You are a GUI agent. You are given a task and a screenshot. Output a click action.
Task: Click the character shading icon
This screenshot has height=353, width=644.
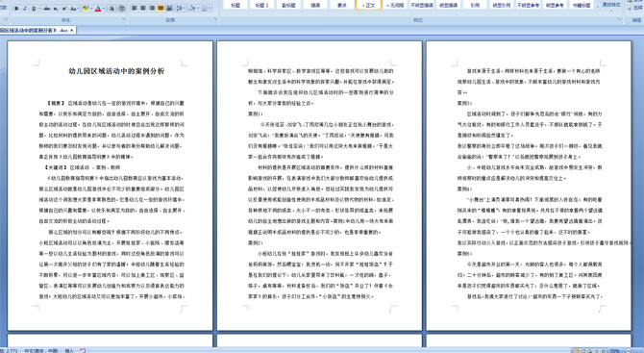[x=111, y=9]
